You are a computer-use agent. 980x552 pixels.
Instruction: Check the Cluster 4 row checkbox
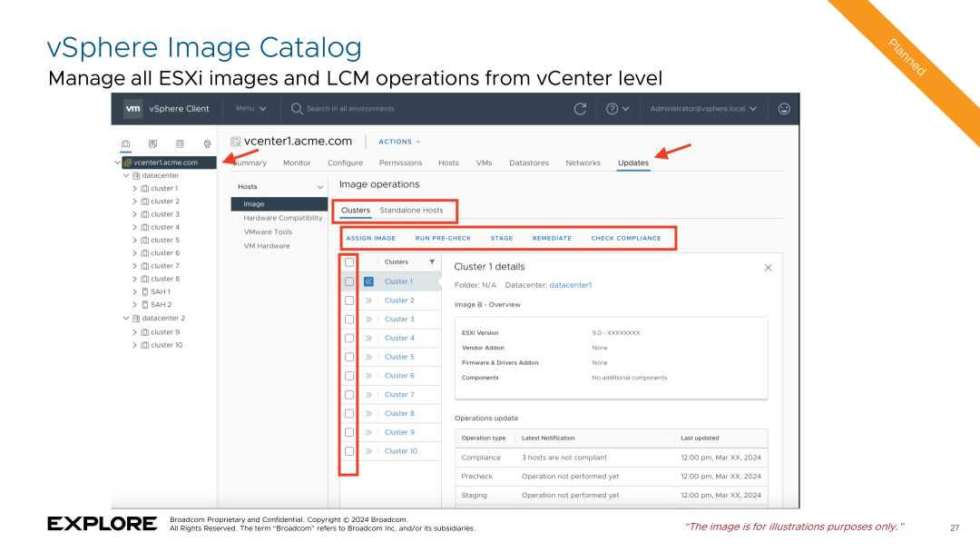coord(349,339)
